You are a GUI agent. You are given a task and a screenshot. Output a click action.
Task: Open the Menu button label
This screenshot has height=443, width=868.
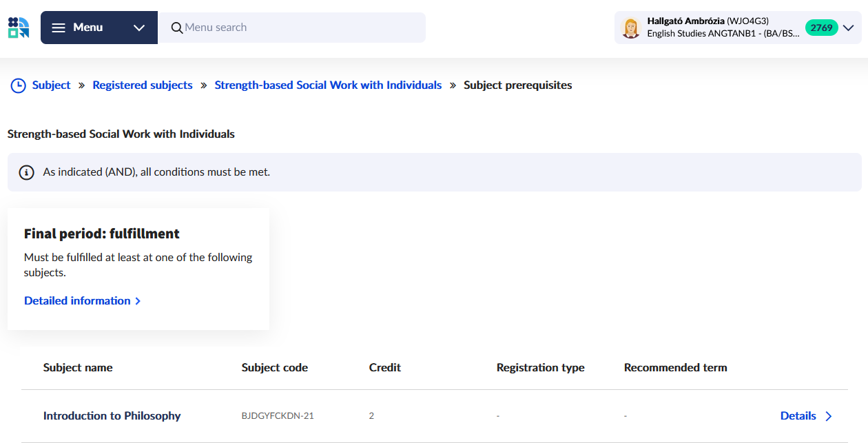click(x=87, y=28)
